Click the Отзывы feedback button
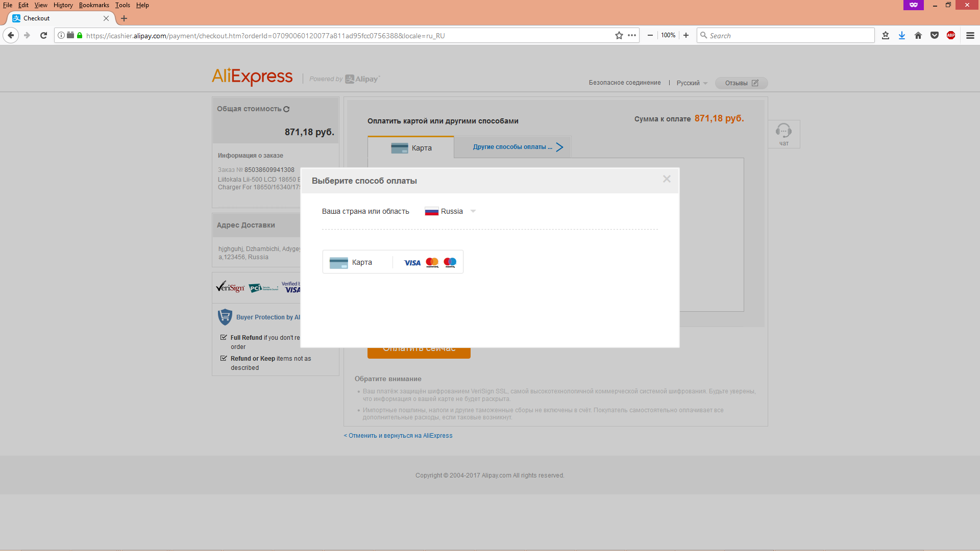 [741, 83]
